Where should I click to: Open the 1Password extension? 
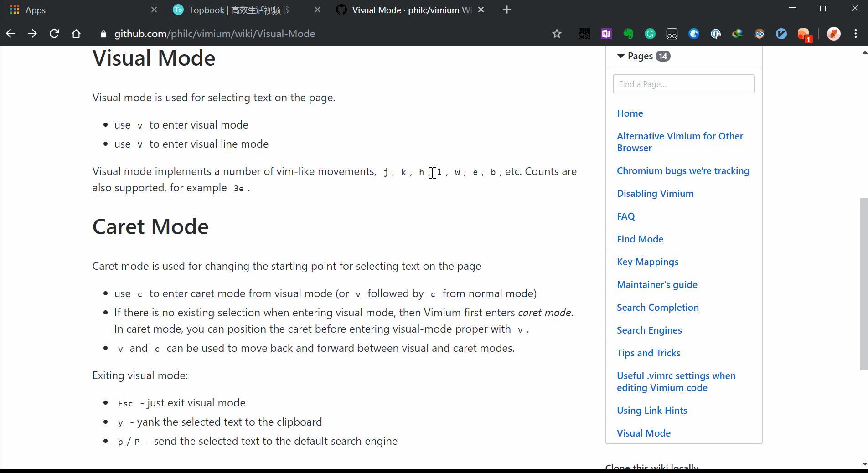(716, 34)
